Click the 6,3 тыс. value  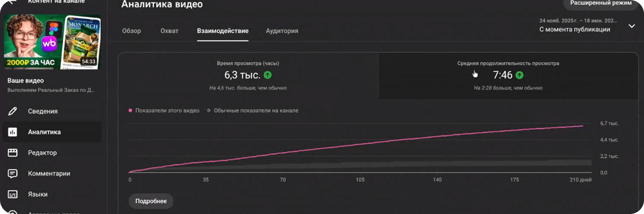(242, 75)
